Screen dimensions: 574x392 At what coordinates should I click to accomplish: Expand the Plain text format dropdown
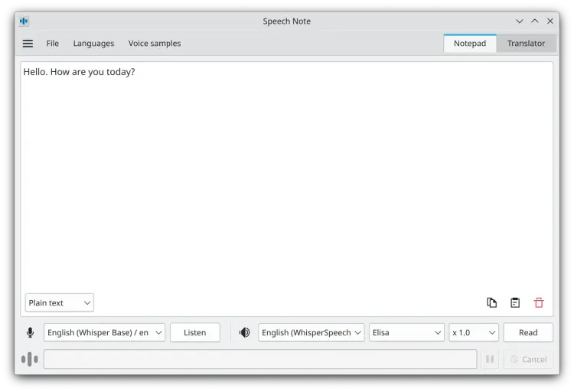(59, 302)
